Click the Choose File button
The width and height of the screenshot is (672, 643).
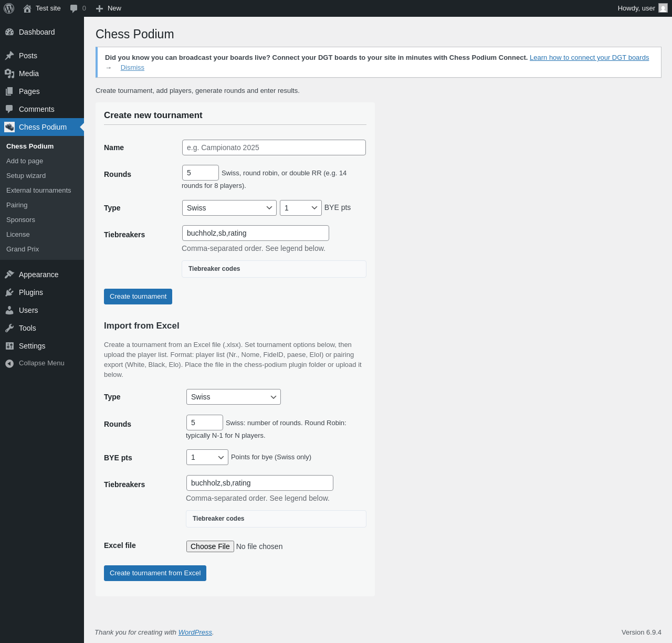coord(210,546)
